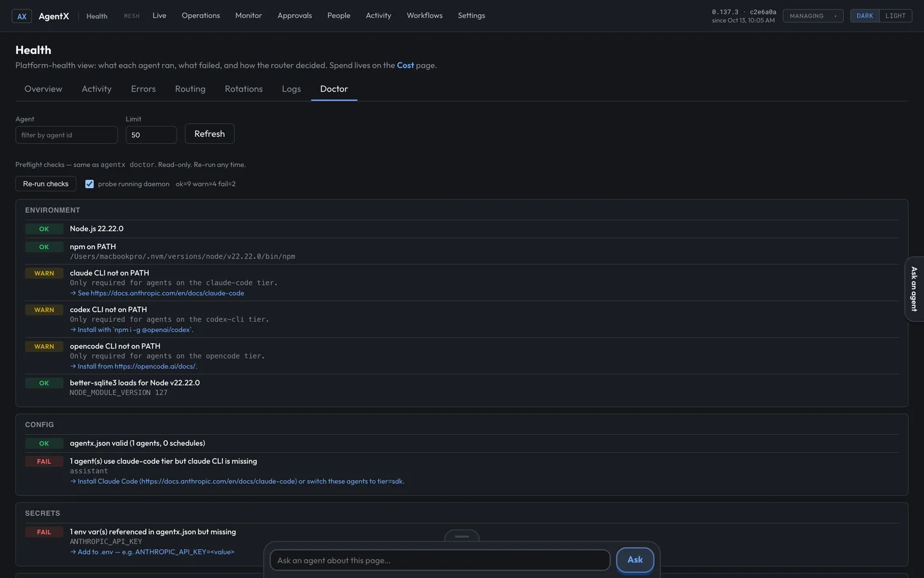
Task: Select the Doctor tab
Action: pos(334,89)
